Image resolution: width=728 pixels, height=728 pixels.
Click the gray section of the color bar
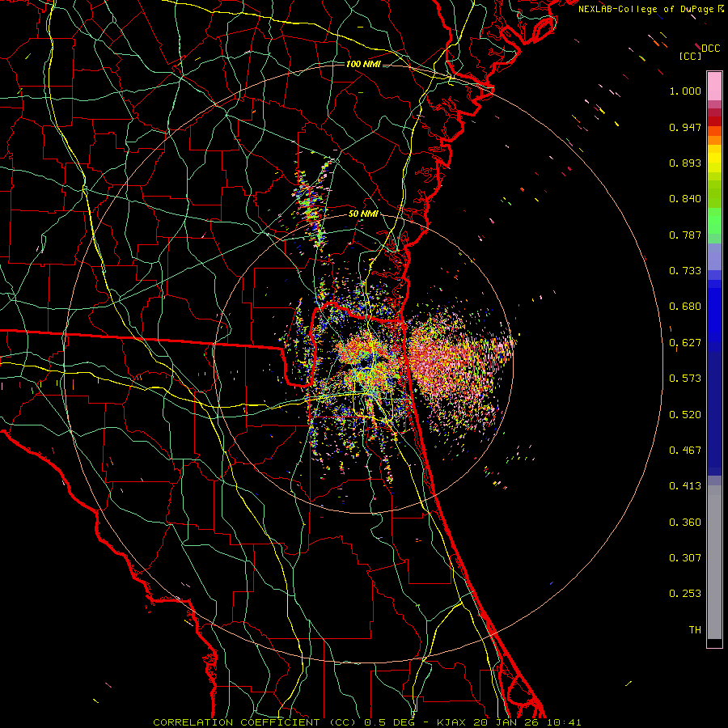714,562
